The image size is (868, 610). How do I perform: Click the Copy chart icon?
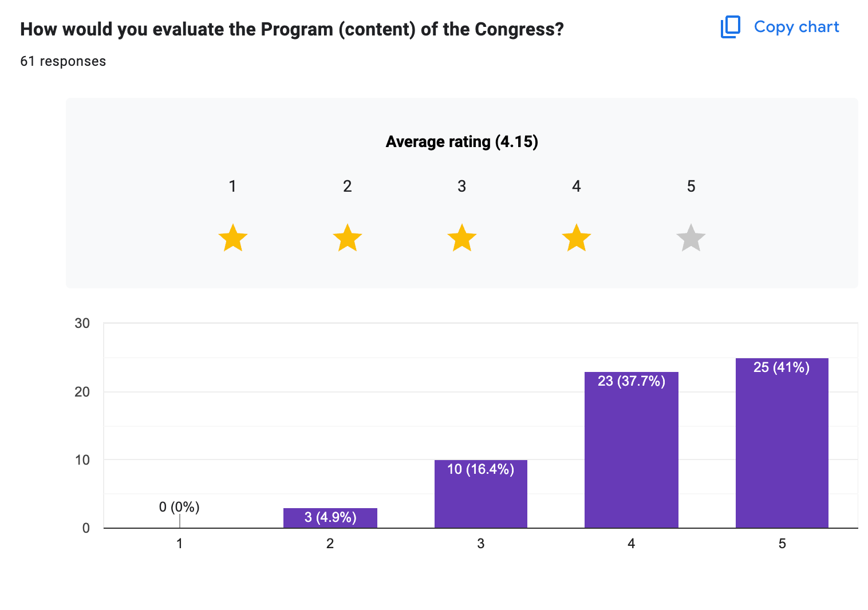730,27
